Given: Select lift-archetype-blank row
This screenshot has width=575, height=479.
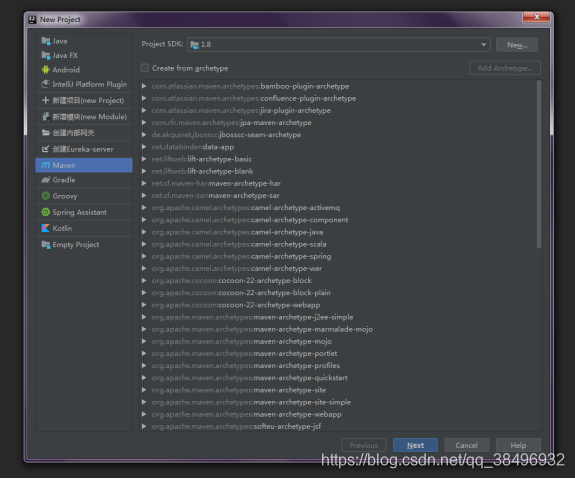Looking at the screenshot, I should pyautogui.click(x=337, y=171).
